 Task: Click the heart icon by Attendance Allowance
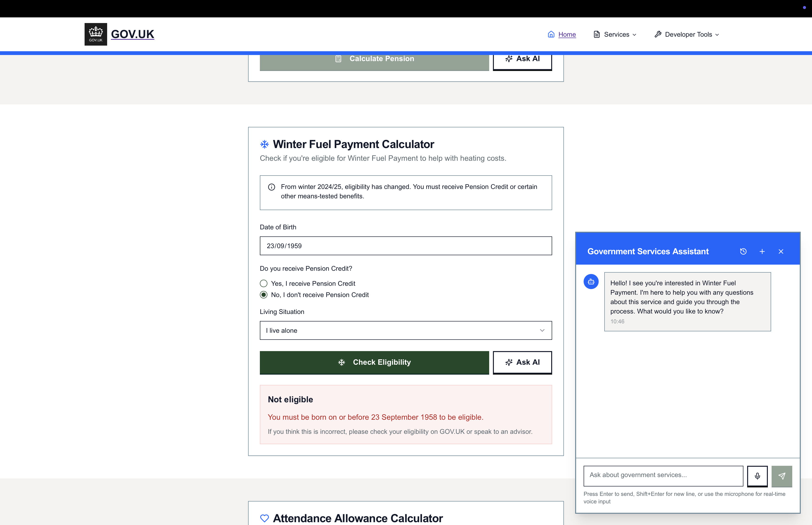[x=264, y=518]
